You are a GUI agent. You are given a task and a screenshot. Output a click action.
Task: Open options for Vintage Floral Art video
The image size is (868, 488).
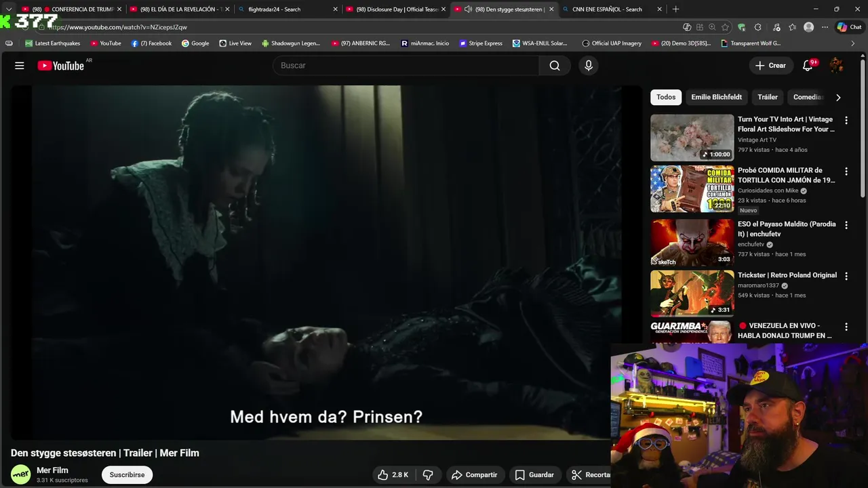(x=846, y=120)
